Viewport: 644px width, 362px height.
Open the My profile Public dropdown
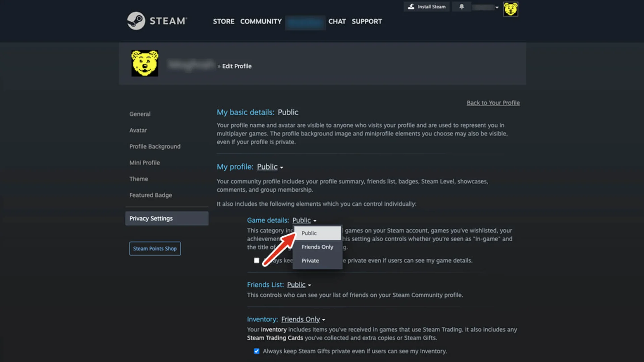coord(270,167)
